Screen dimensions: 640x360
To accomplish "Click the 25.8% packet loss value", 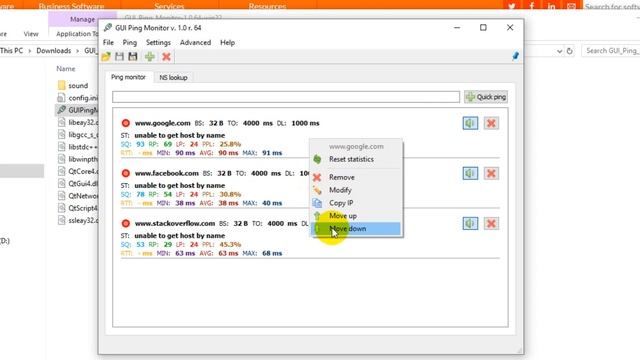I will point(230,144).
